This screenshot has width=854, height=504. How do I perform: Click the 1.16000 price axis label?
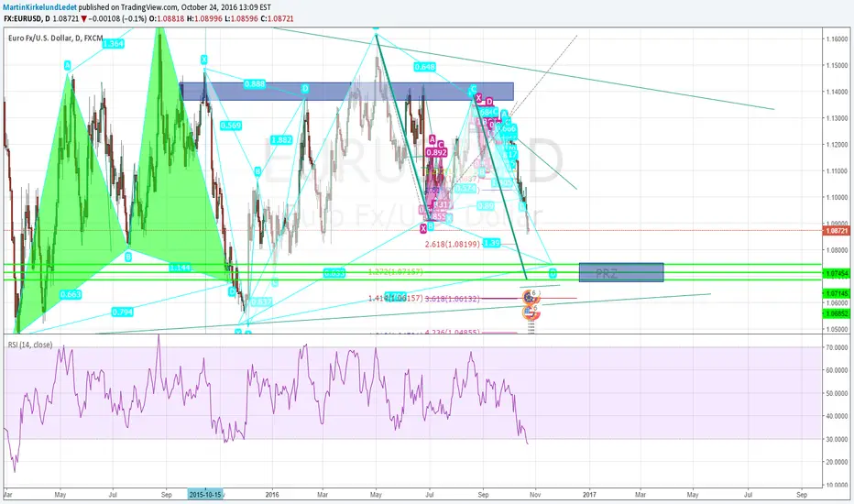point(837,39)
